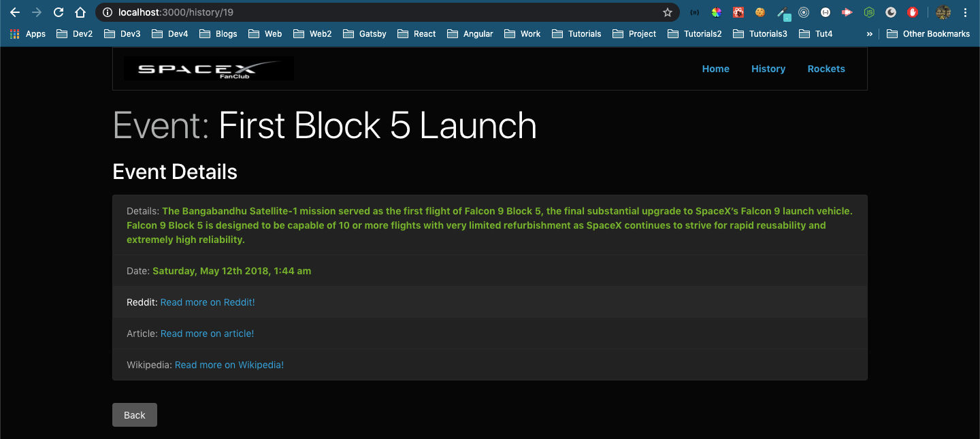This screenshot has height=439, width=980.
Task: Open the red video recorder extension
Action: point(847,12)
